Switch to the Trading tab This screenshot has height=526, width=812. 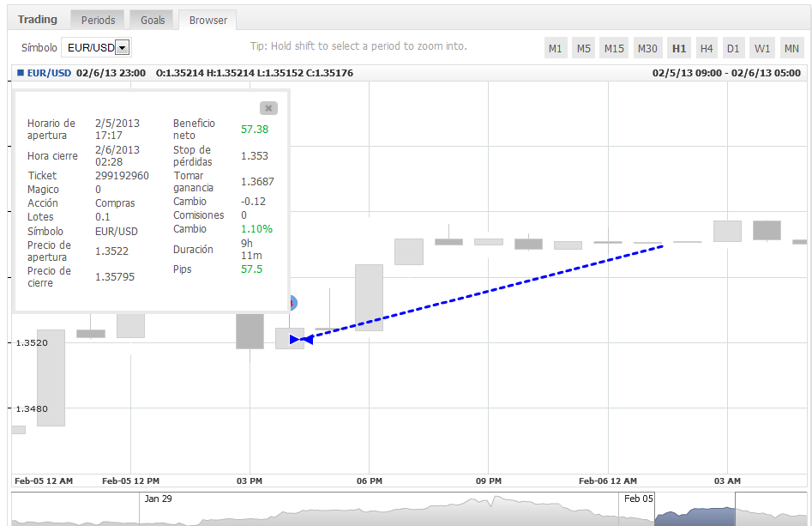(37, 20)
